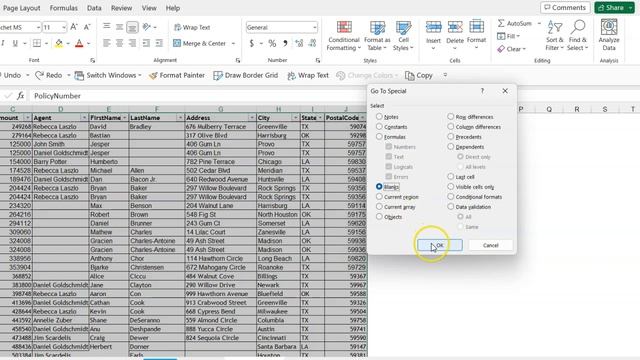Click the Redo button
The width and height of the screenshot is (640, 360).
pyautogui.click(x=49, y=75)
